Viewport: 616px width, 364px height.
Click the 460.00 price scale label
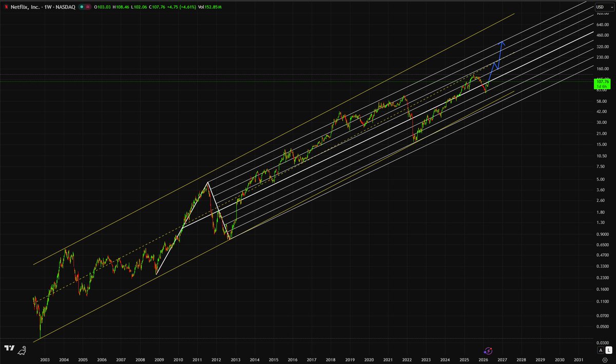pos(603,35)
